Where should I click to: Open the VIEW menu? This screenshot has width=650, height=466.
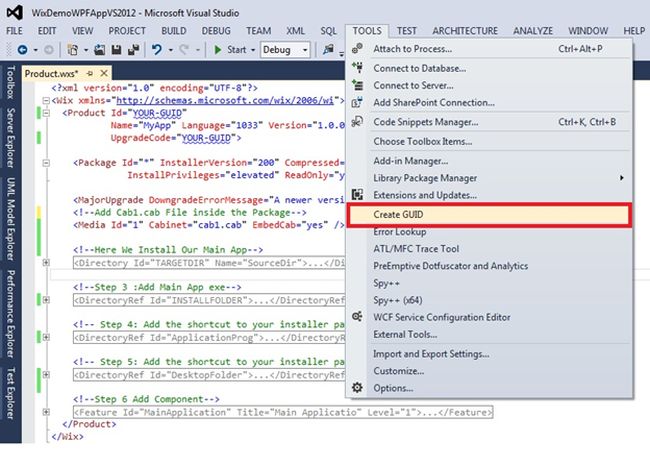tap(82, 31)
